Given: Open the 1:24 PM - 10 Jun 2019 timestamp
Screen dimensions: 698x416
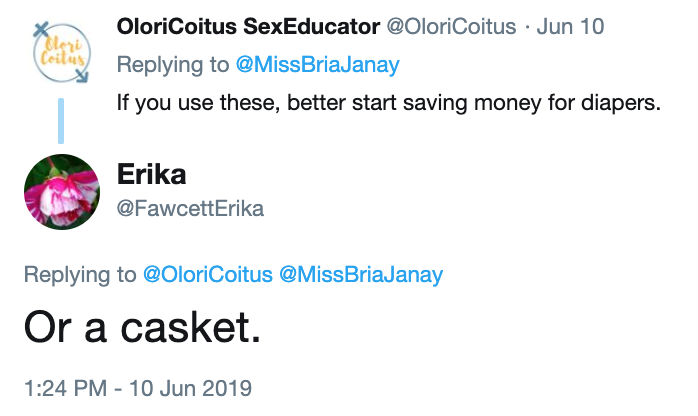Looking at the screenshot, I should [138, 386].
